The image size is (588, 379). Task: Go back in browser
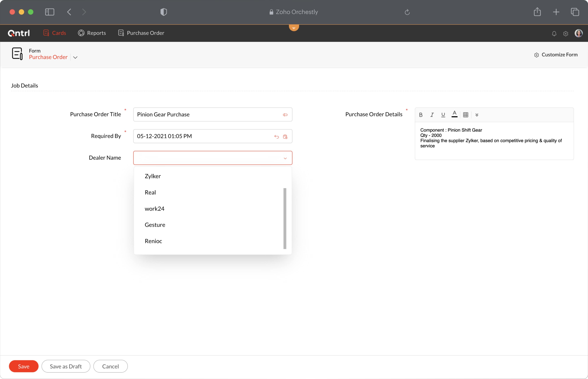point(69,12)
